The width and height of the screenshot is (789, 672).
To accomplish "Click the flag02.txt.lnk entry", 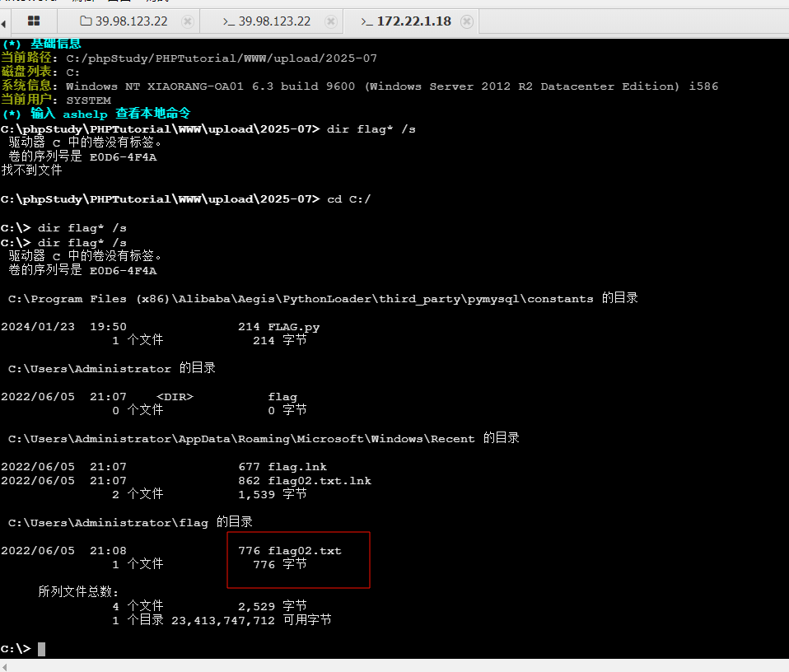I will tap(320, 481).
